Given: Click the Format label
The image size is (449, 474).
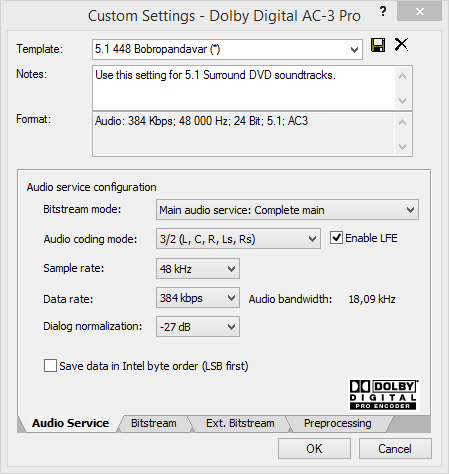Looking at the screenshot, I should (33, 119).
